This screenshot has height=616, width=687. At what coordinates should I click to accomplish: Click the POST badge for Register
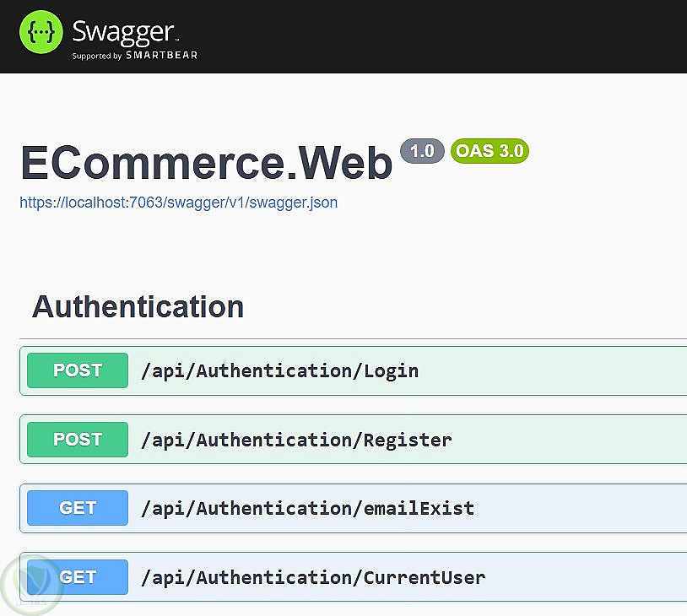78,440
